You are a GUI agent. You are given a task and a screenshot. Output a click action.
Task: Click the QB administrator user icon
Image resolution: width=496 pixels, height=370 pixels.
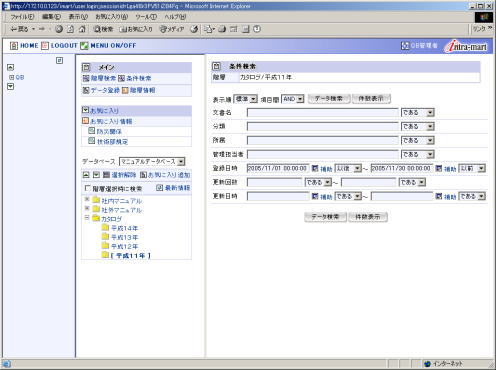click(x=405, y=46)
